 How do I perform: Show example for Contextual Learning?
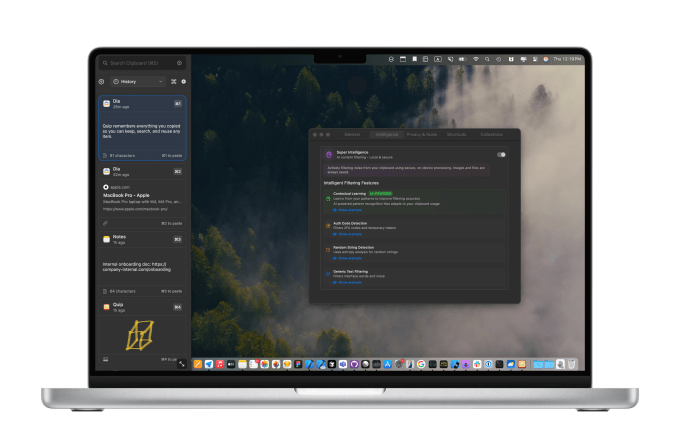point(347,210)
